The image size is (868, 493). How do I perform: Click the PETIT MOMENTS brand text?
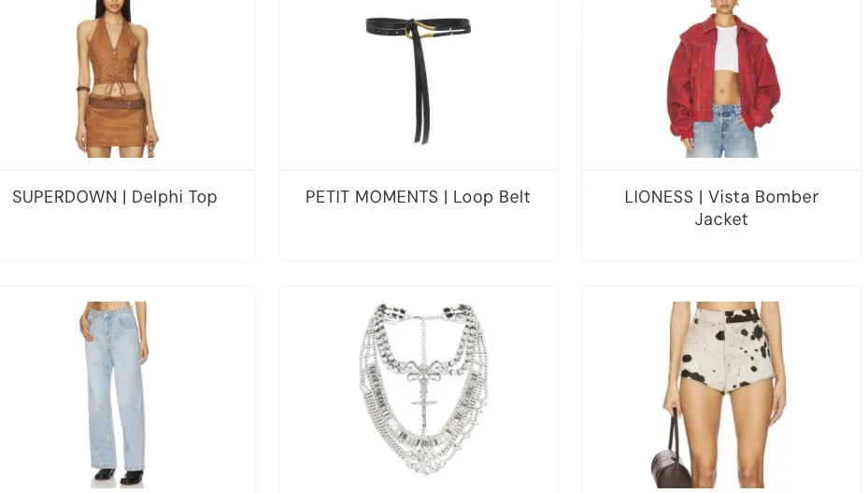tap(372, 197)
